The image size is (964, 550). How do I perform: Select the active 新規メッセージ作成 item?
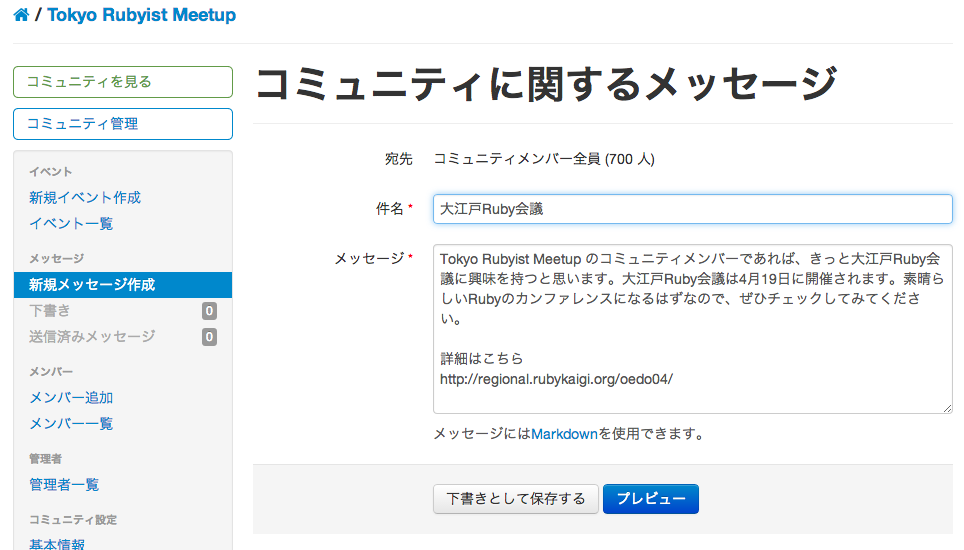[x=123, y=285]
